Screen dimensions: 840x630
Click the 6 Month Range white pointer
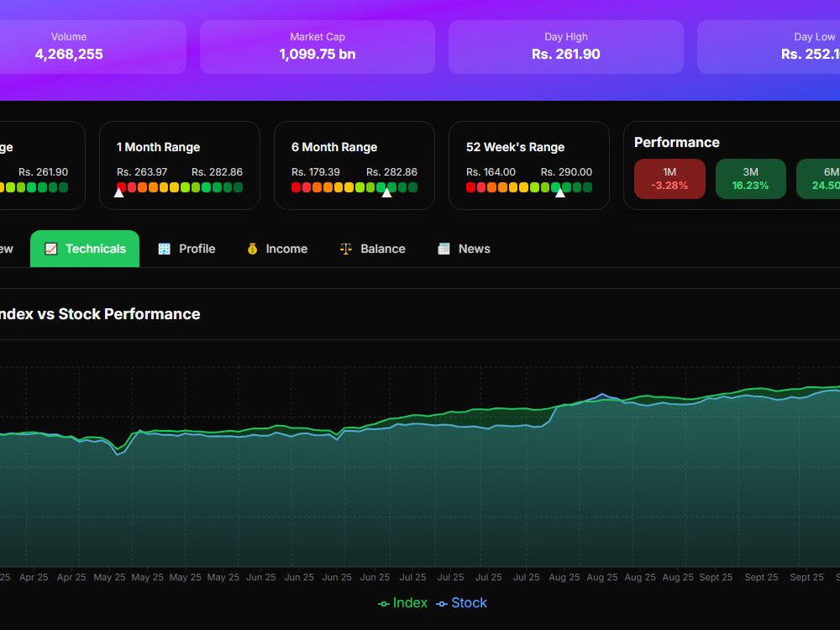(x=386, y=193)
